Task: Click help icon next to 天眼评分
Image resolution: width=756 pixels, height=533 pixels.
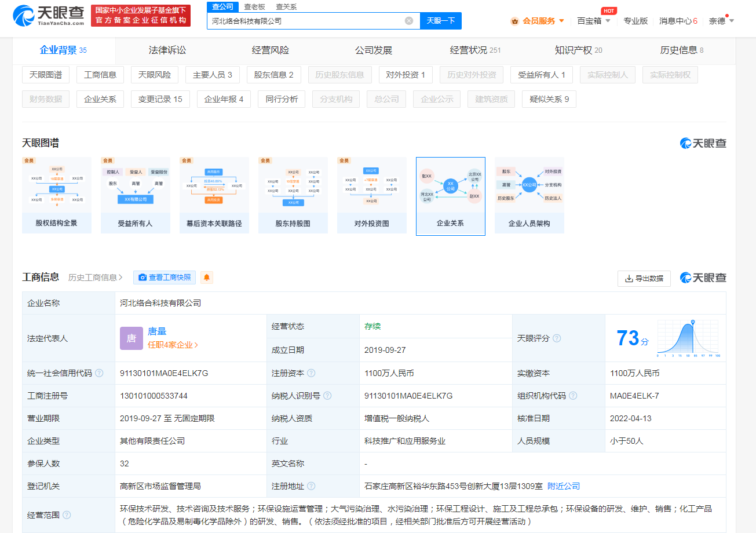Action: (557, 338)
